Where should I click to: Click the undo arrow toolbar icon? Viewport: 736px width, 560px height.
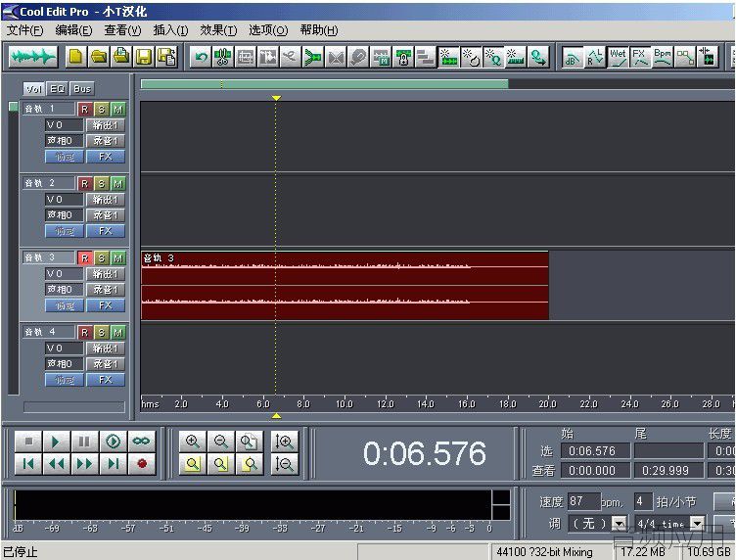(201, 57)
